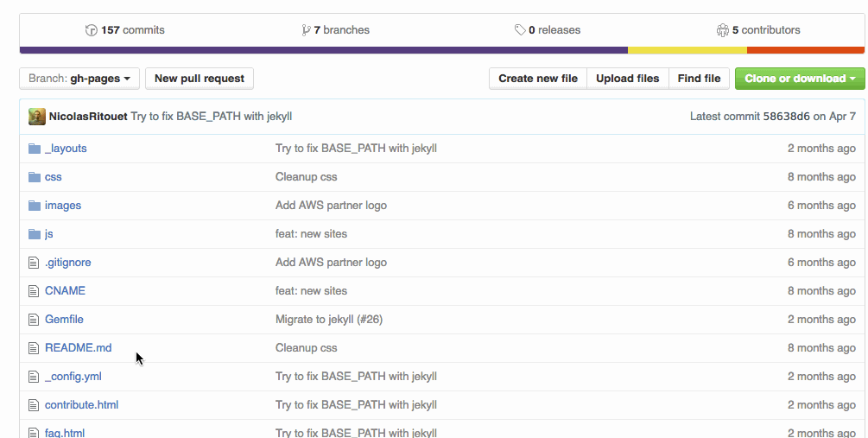Open the _config.yml file link
The image size is (868, 438).
coord(73,377)
